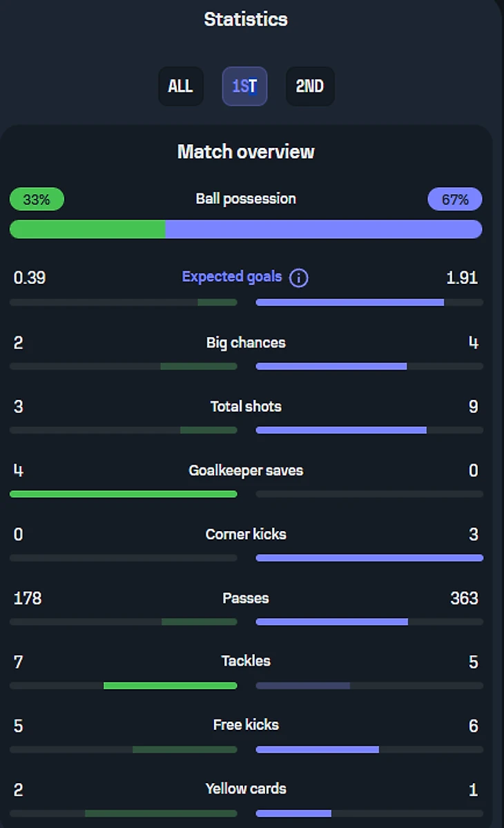Click the Ball possession label
The width and height of the screenshot is (504, 828).
coord(246,199)
